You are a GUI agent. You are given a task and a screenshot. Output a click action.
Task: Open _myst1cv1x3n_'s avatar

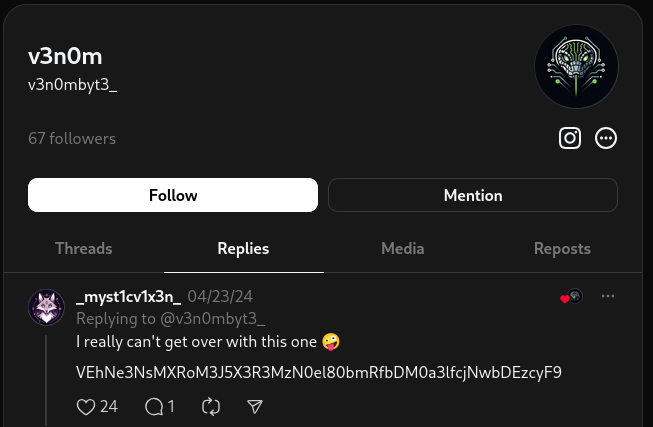(x=46, y=307)
